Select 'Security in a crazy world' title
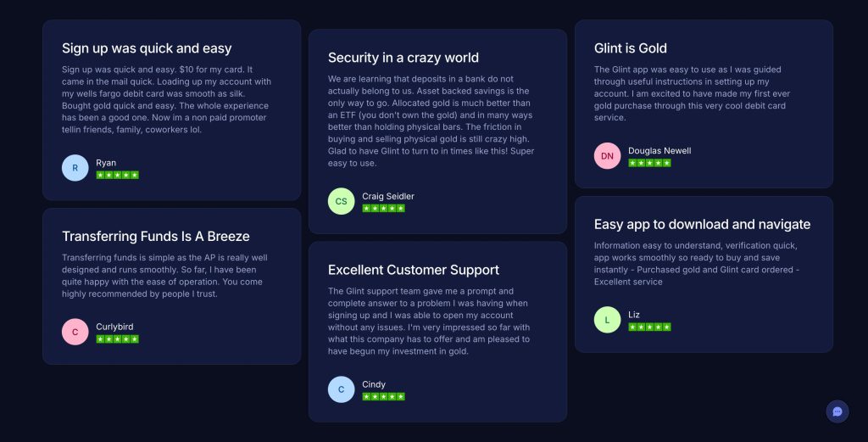 [403, 58]
